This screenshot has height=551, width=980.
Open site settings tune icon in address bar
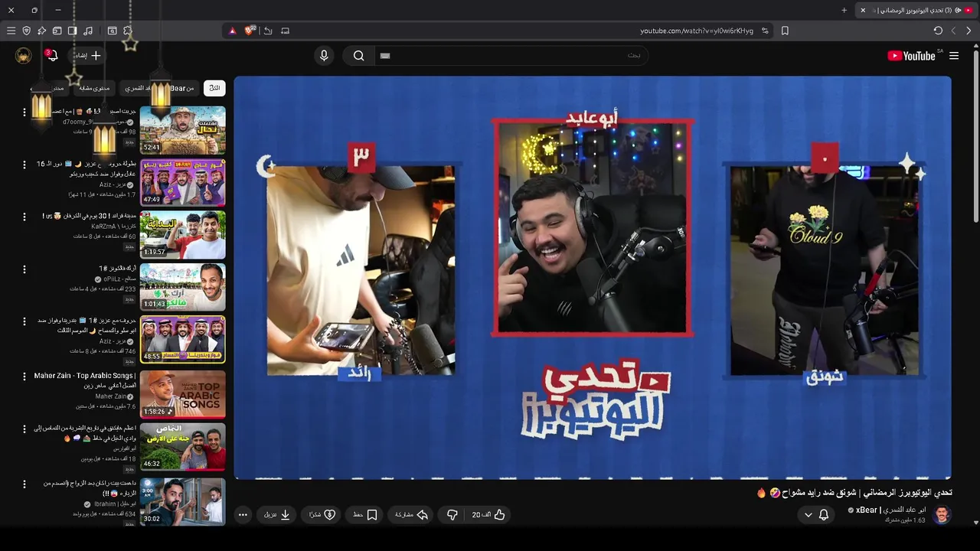coord(765,31)
